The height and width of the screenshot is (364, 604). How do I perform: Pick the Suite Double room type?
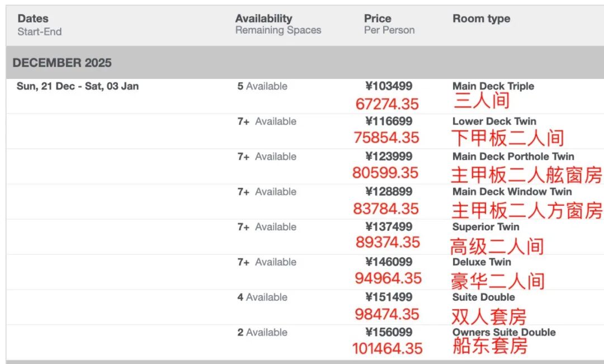(483, 297)
